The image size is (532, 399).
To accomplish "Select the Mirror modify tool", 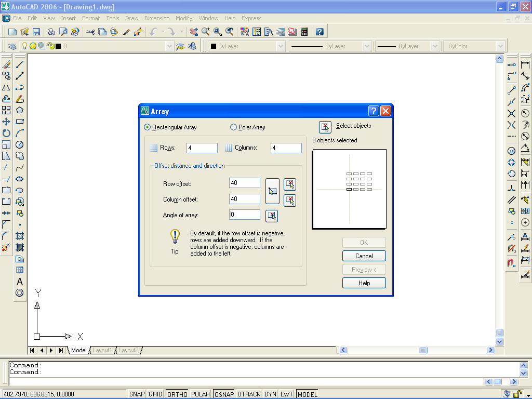I will pyautogui.click(x=6, y=87).
